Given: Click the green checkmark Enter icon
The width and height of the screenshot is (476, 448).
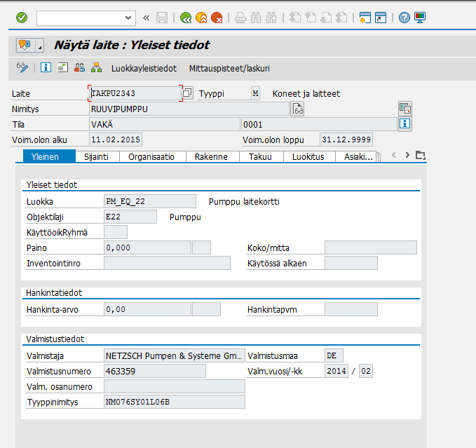Looking at the screenshot, I should 22,18.
